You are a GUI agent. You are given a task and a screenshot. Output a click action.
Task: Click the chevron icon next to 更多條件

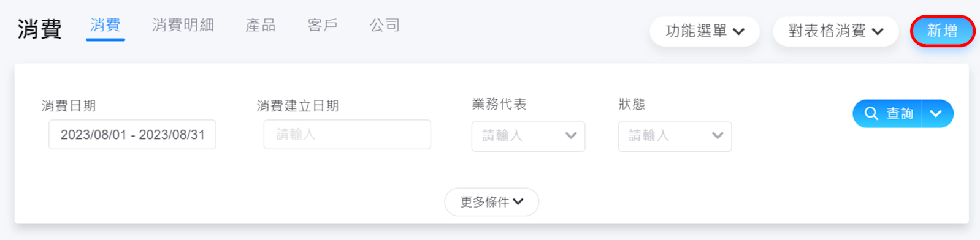[x=518, y=201]
